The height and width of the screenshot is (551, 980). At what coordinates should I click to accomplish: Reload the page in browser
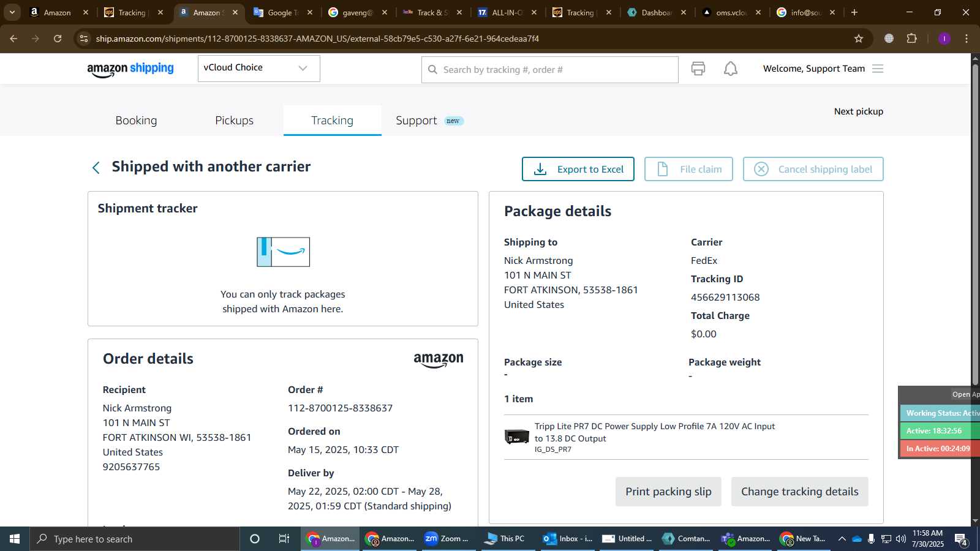point(58,39)
